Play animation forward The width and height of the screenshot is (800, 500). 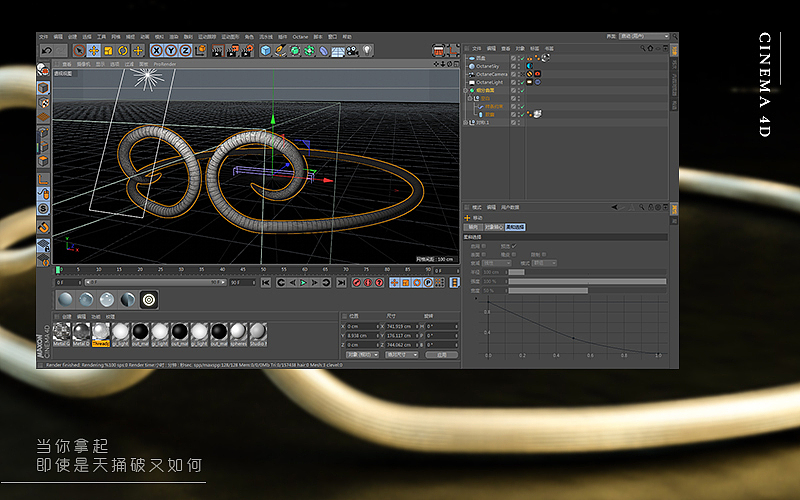303,282
